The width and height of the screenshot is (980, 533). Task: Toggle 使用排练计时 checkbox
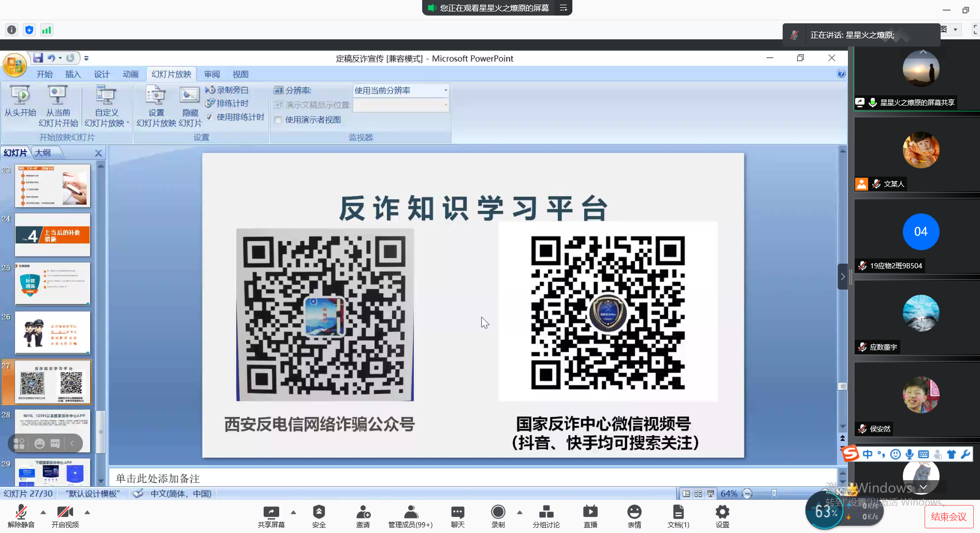210,118
